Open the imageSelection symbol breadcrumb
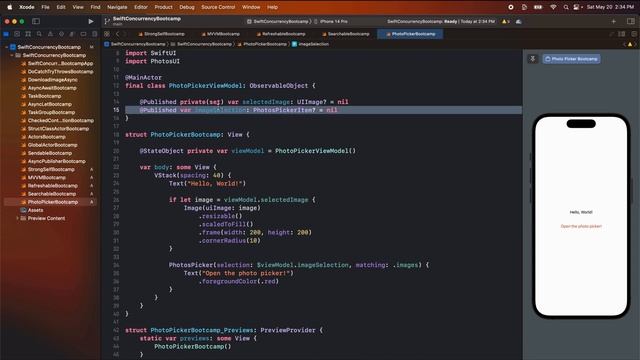Screen dimensions: 640x360 click(310, 44)
